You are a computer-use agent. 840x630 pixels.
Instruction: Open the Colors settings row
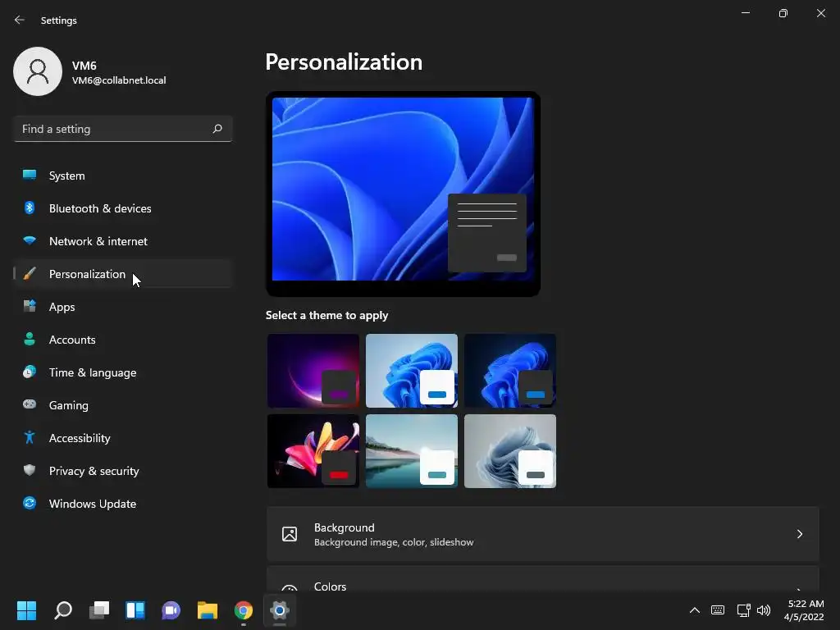(543, 579)
